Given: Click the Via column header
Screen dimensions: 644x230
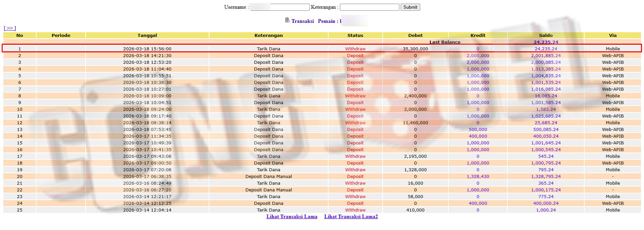Looking at the screenshot, I should coord(613,35).
